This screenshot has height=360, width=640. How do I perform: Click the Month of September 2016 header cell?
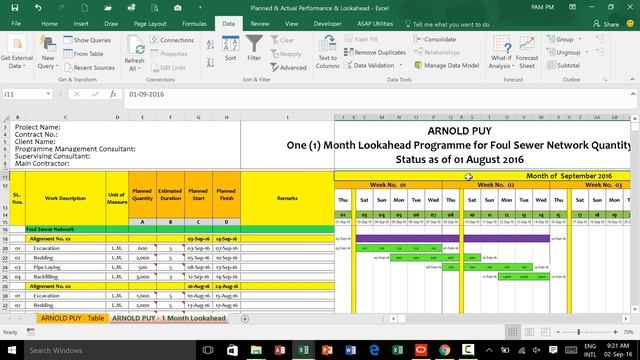pyautogui.click(x=482, y=176)
